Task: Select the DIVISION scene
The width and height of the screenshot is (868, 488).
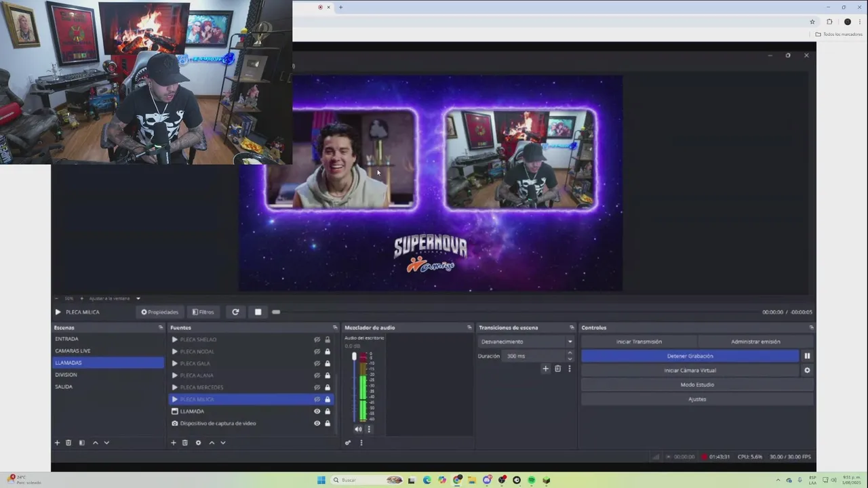Action: tap(108, 374)
